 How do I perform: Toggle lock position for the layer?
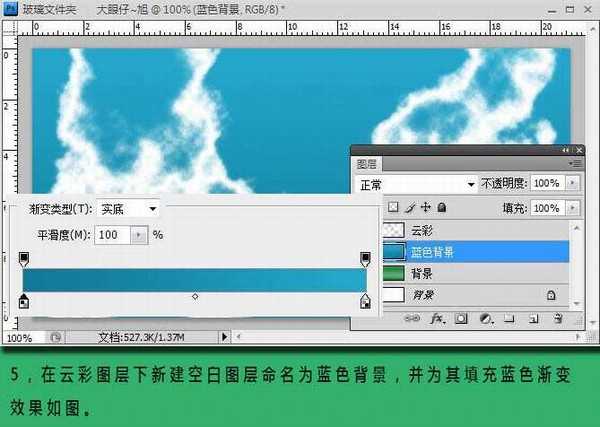pyautogui.click(x=425, y=207)
